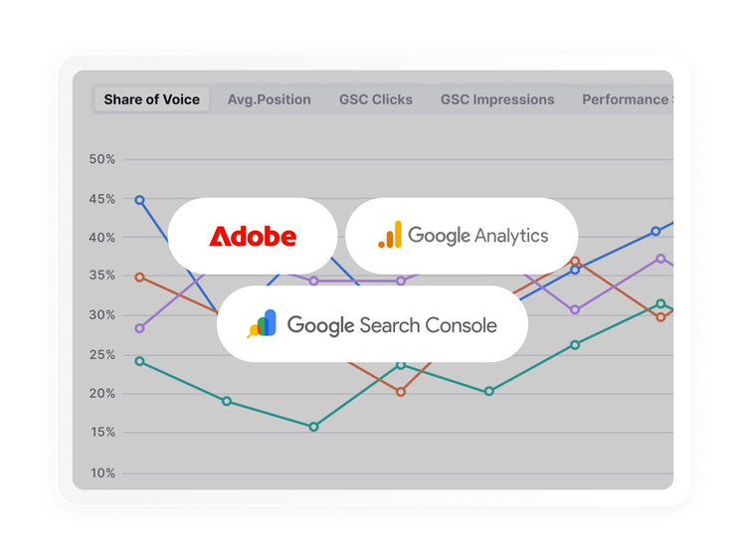The image size is (746, 560).
Task: Click the Google Search Console label text
Action: coord(392,325)
